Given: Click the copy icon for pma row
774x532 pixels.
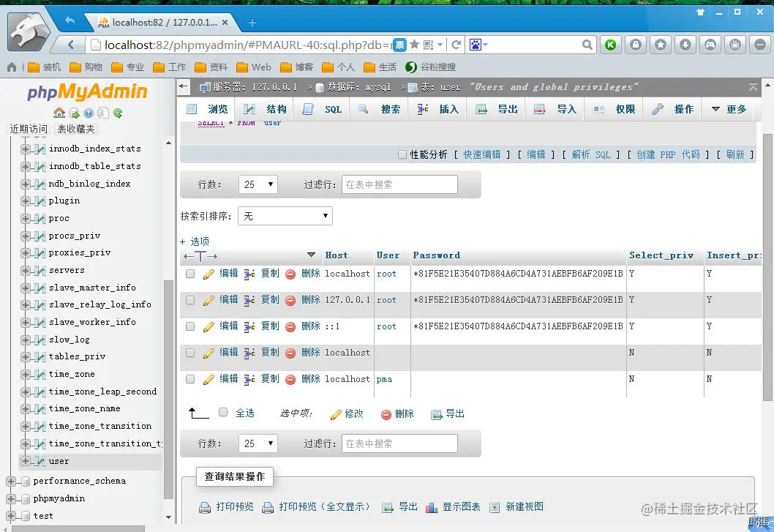Looking at the screenshot, I should pos(249,379).
